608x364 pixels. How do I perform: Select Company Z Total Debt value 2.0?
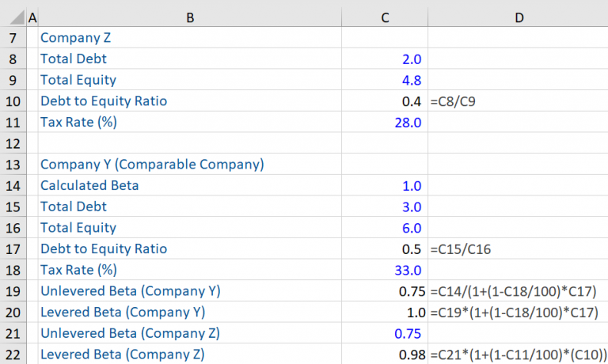[412, 59]
